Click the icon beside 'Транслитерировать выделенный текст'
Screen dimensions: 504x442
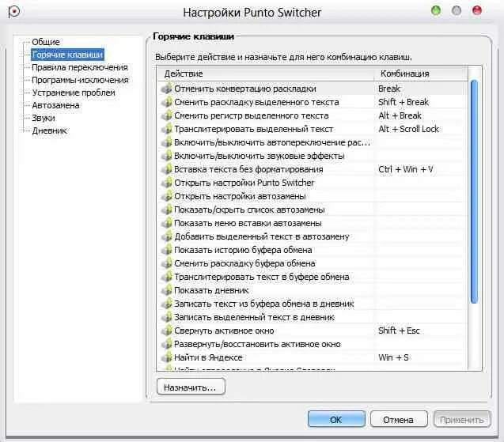(166, 129)
